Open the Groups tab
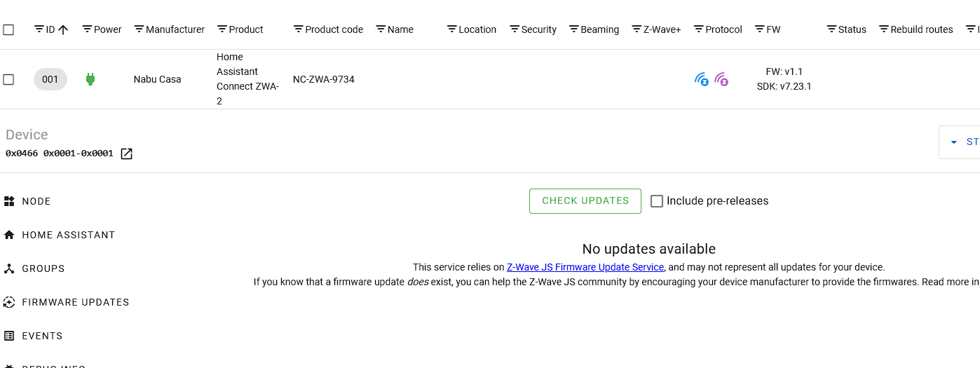 [x=43, y=268]
